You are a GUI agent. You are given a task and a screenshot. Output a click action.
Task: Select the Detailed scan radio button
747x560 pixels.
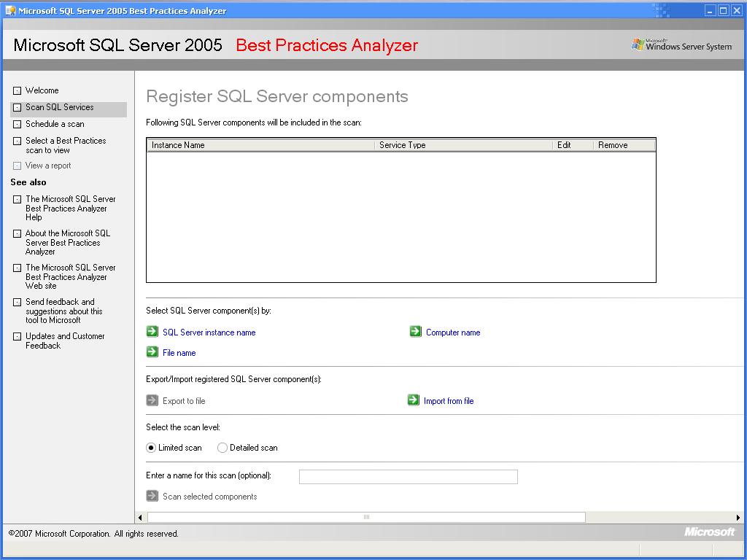(222, 448)
